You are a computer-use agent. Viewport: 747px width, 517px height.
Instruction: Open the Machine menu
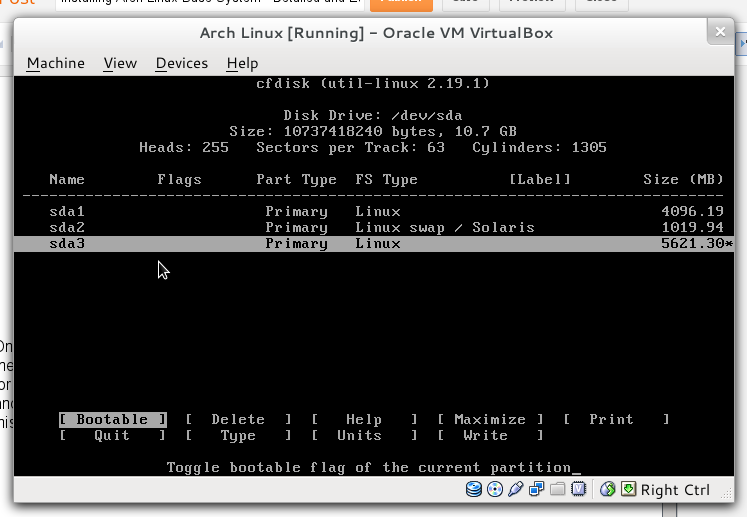click(x=56, y=63)
